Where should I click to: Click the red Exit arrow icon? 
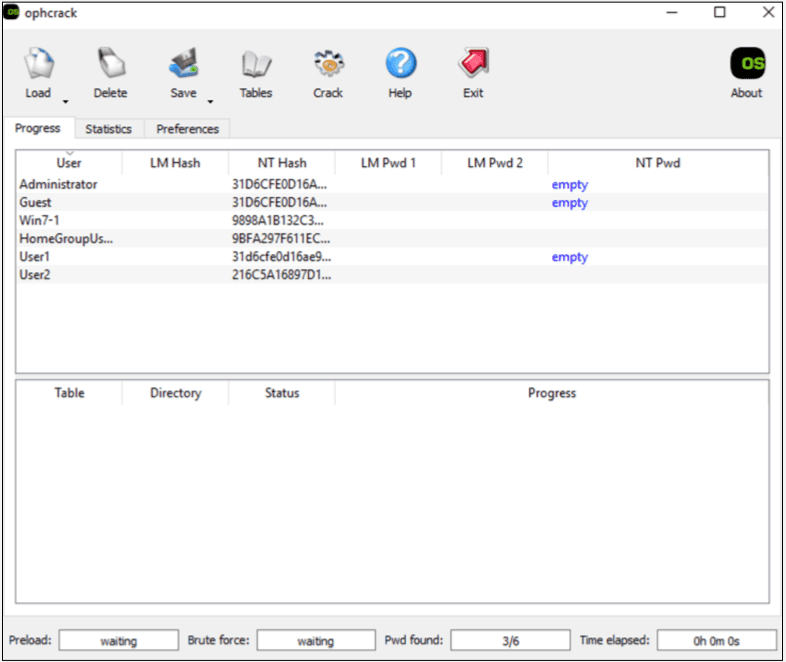tap(473, 66)
